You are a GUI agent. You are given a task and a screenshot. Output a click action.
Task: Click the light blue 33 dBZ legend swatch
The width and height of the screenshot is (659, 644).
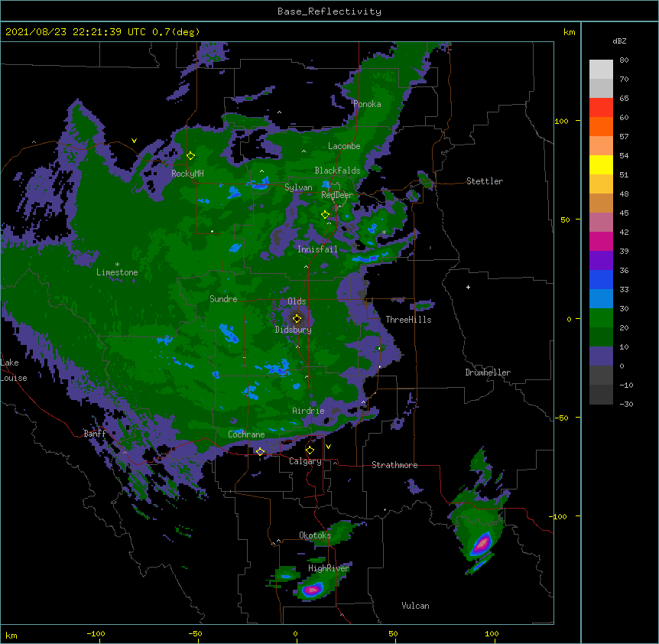tap(601, 299)
